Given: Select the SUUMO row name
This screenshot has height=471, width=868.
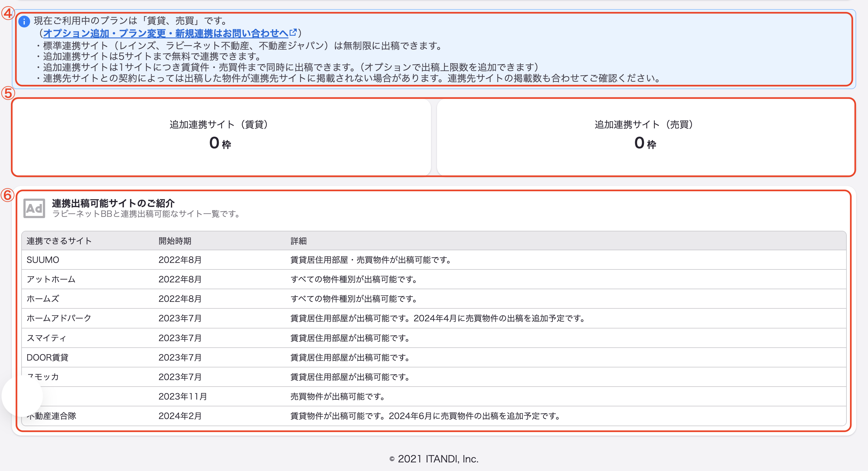Looking at the screenshot, I should coord(43,260).
